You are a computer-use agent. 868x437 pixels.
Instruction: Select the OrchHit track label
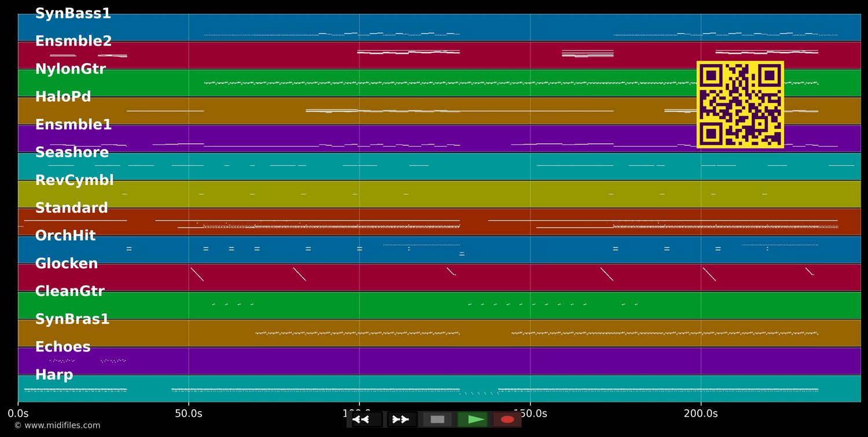coord(65,235)
